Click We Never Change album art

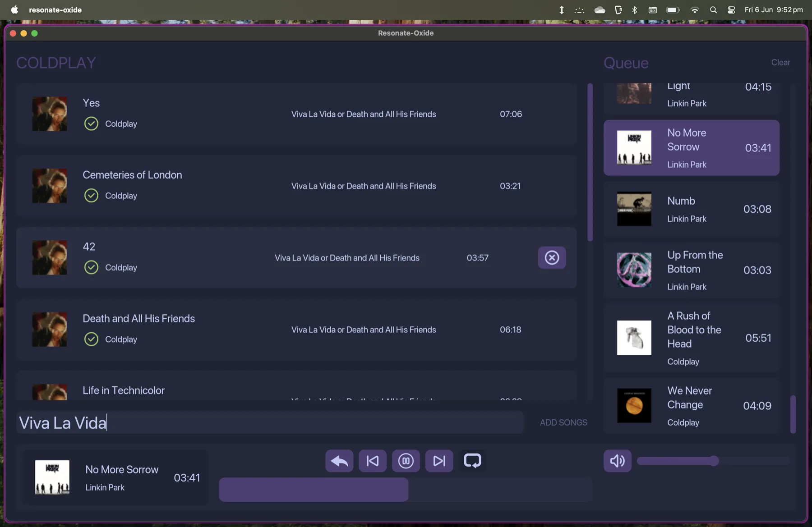pyautogui.click(x=634, y=406)
